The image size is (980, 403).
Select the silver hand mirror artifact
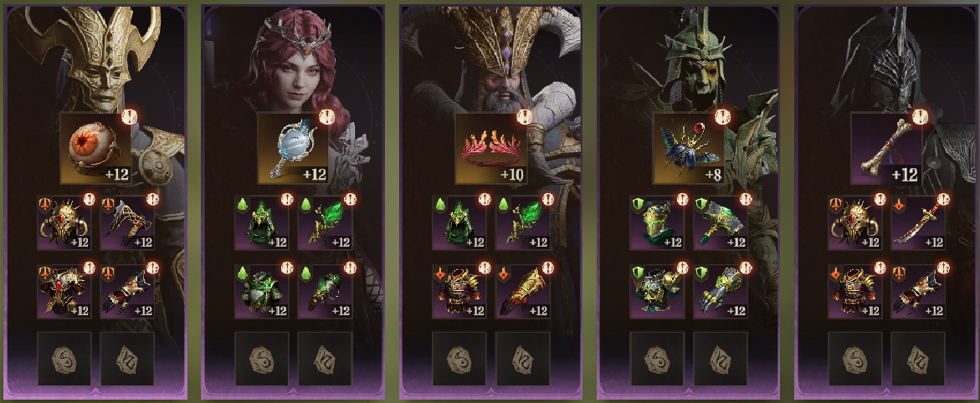[x=294, y=148]
